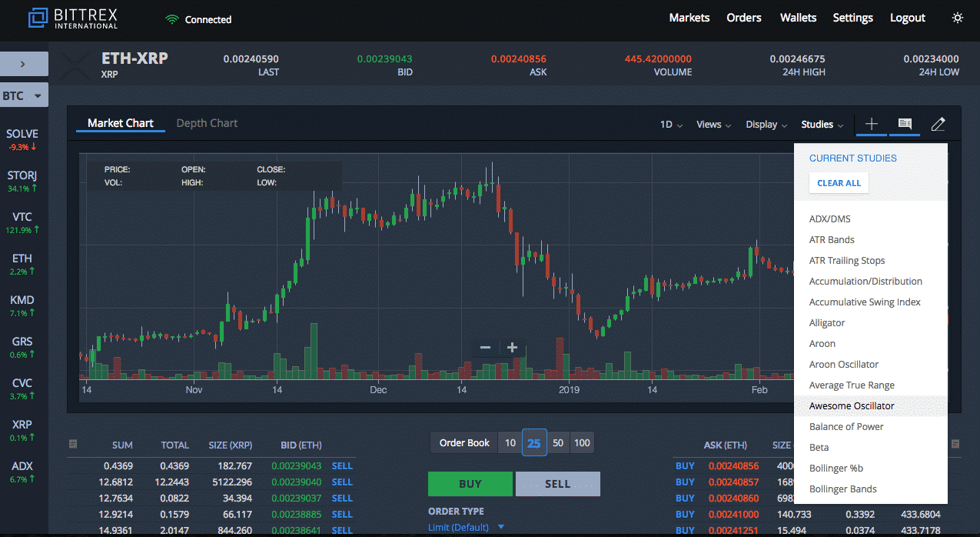Select SOLVE market in sidebar
This screenshot has width=980, height=537.
point(24,139)
